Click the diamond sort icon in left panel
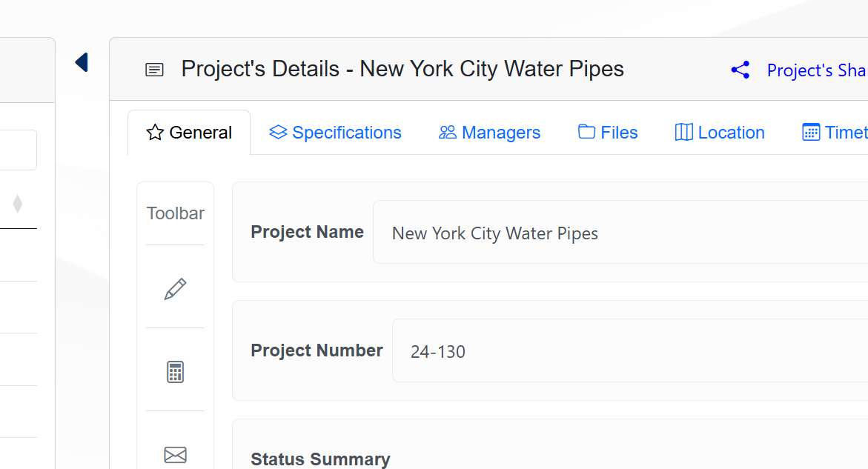 18,204
